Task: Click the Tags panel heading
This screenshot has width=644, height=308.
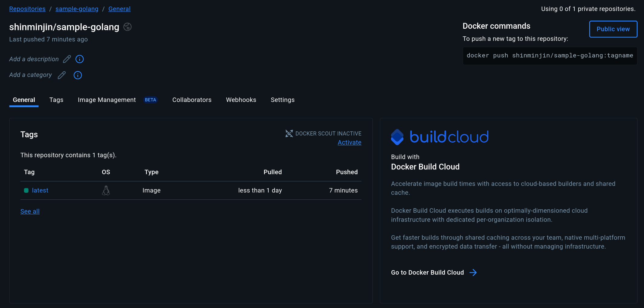Action: click(x=29, y=135)
